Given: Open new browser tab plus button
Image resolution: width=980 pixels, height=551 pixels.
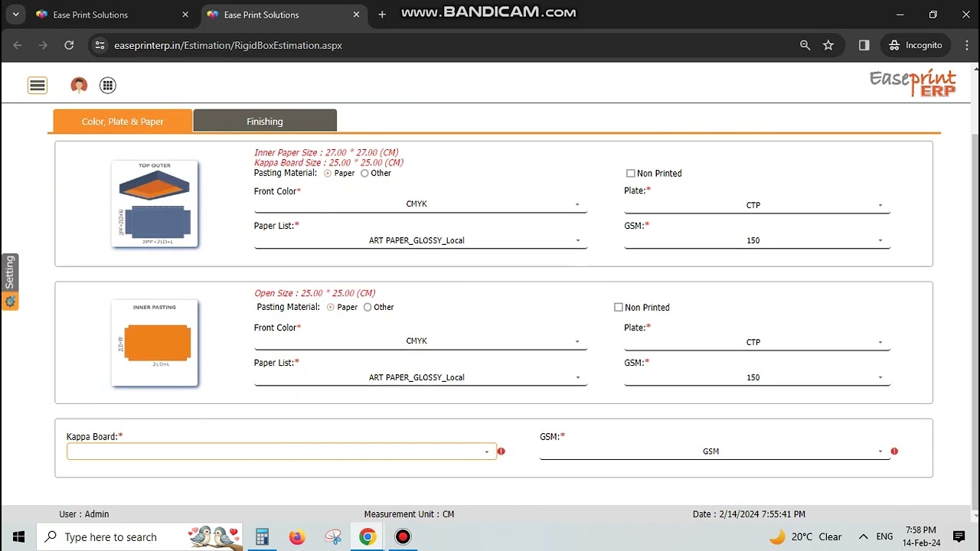Looking at the screenshot, I should (382, 15).
